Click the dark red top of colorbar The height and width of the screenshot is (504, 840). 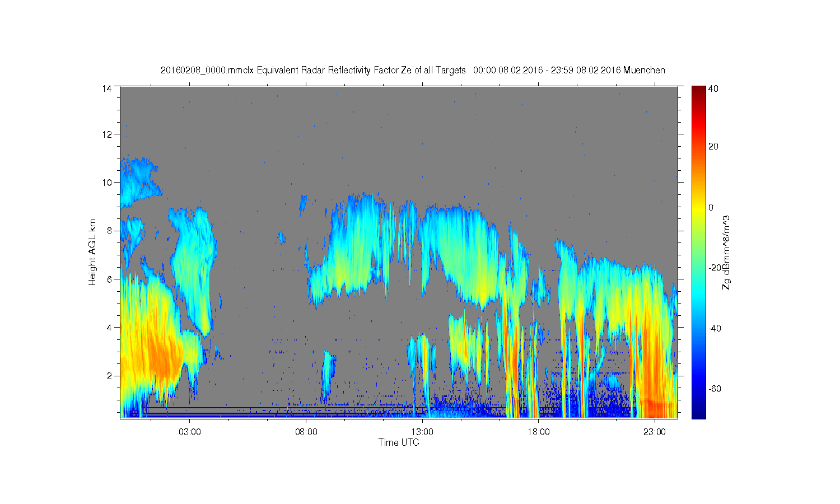pyautogui.click(x=698, y=90)
